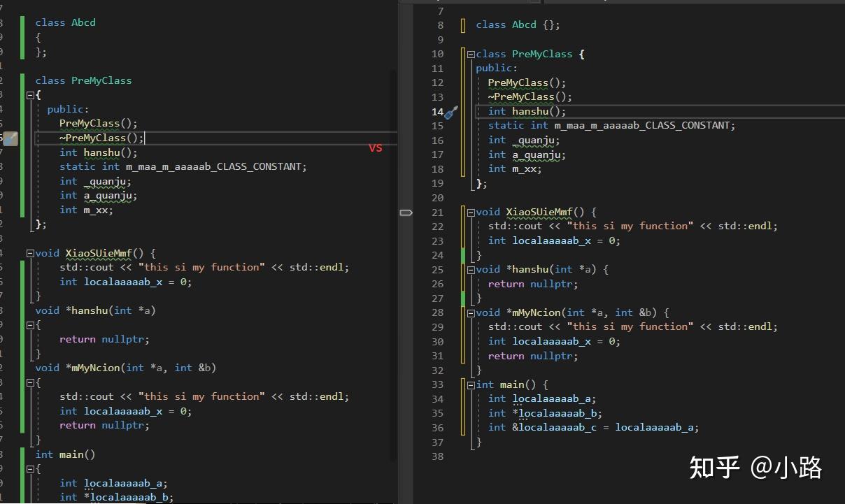845x504 pixels.
Task: Click the screwdriver icon beside ~PreMyClass in left editor
Action: click(x=10, y=138)
